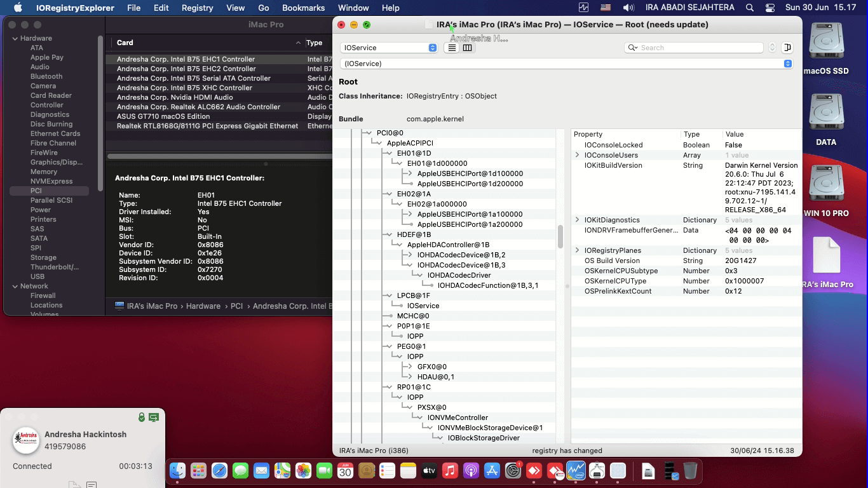The image size is (868, 488).
Task: Open the Apple menu
Action: click(x=18, y=8)
